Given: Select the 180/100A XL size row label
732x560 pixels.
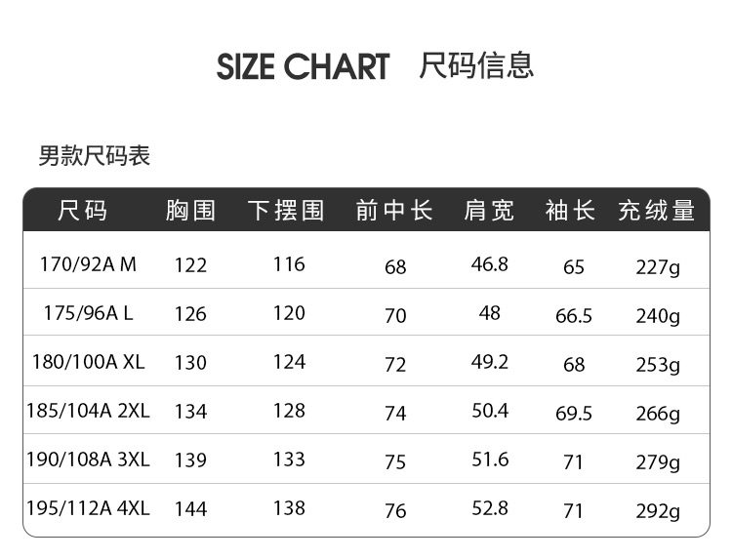Looking at the screenshot, I should coord(88,362).
